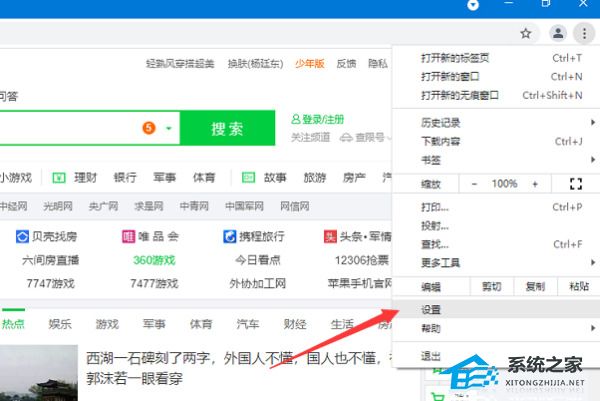
Task: Click the 反馈 link
Action: [346, 64]
